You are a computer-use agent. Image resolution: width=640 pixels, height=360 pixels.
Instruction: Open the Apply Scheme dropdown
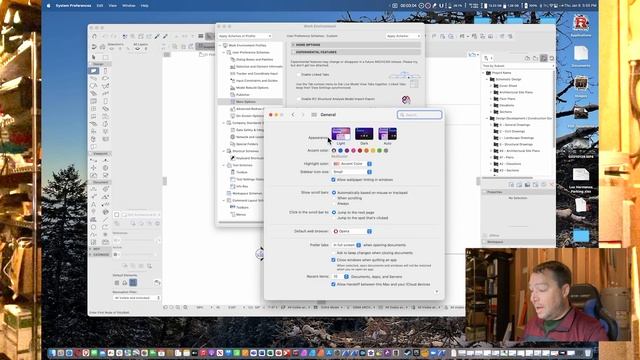click(x=403, y=36)
